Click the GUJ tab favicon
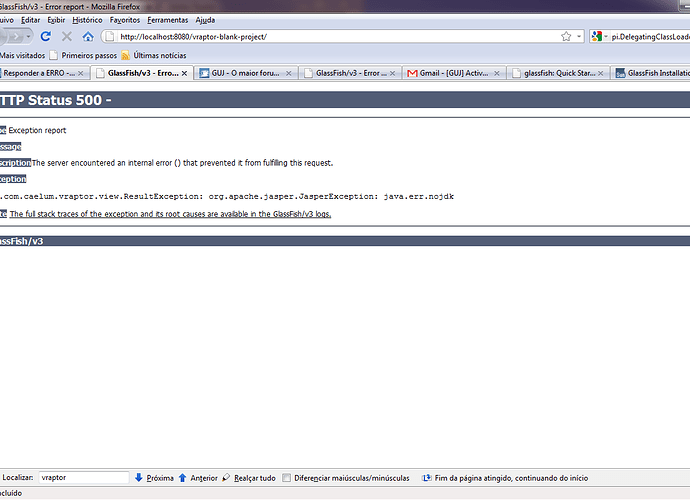 (204, 73)
